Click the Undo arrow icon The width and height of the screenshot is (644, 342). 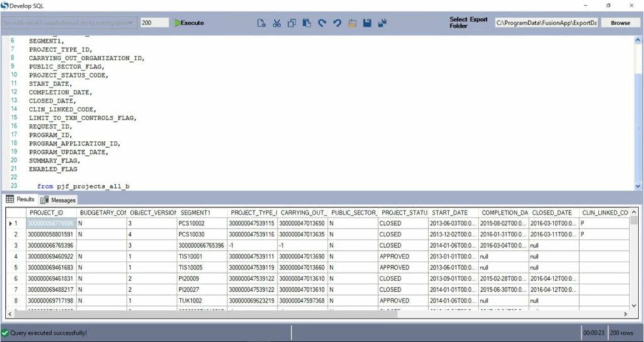(x=322, y=23)
